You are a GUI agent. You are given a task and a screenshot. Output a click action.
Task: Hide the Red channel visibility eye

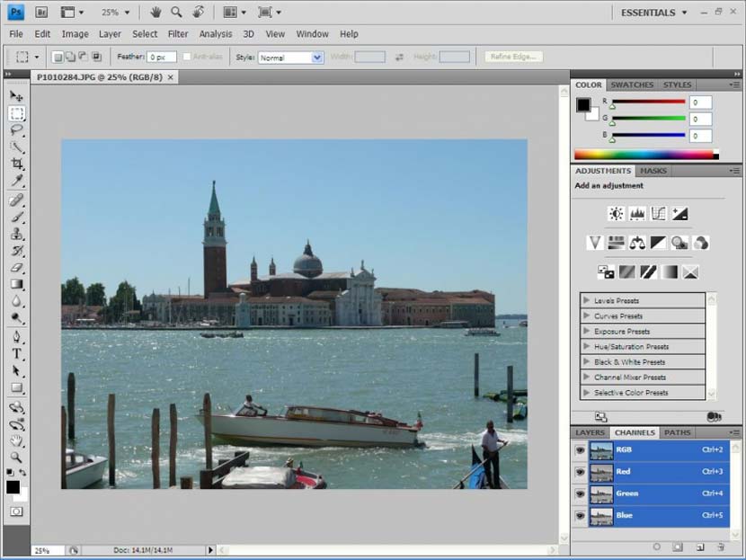tap(581, 472)
